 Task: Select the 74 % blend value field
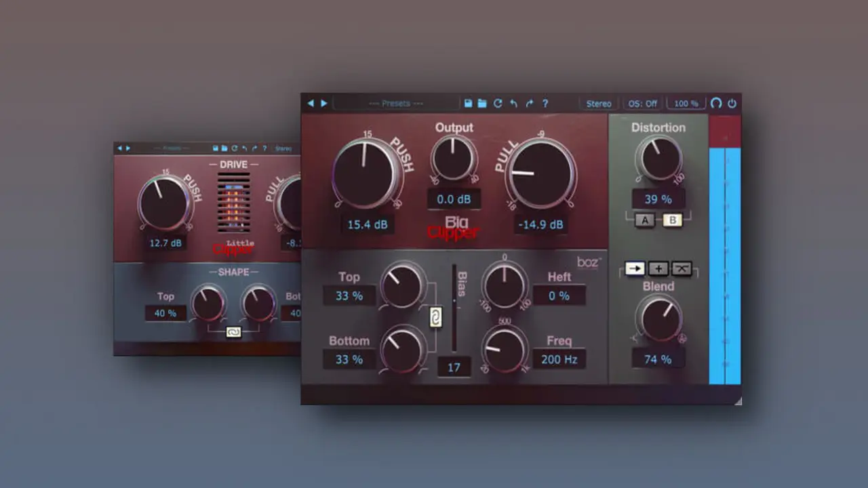(658, 359)
